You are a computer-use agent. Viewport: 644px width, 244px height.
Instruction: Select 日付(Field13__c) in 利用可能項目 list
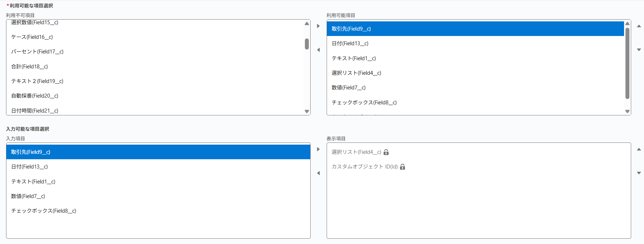click(350, 43)
